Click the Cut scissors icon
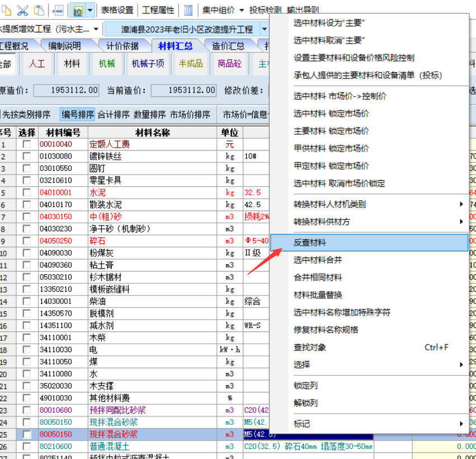This screenshot has width=476, height=459. 22,10
